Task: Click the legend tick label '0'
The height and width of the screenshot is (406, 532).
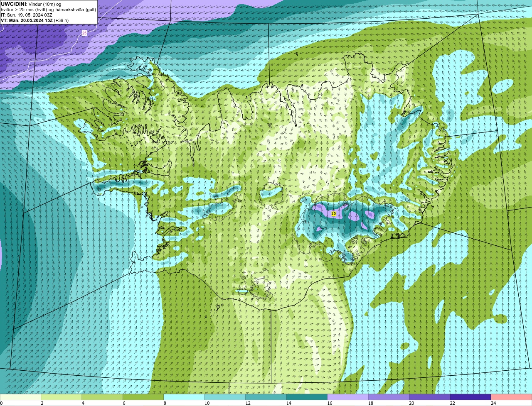Action: [1, 403]
